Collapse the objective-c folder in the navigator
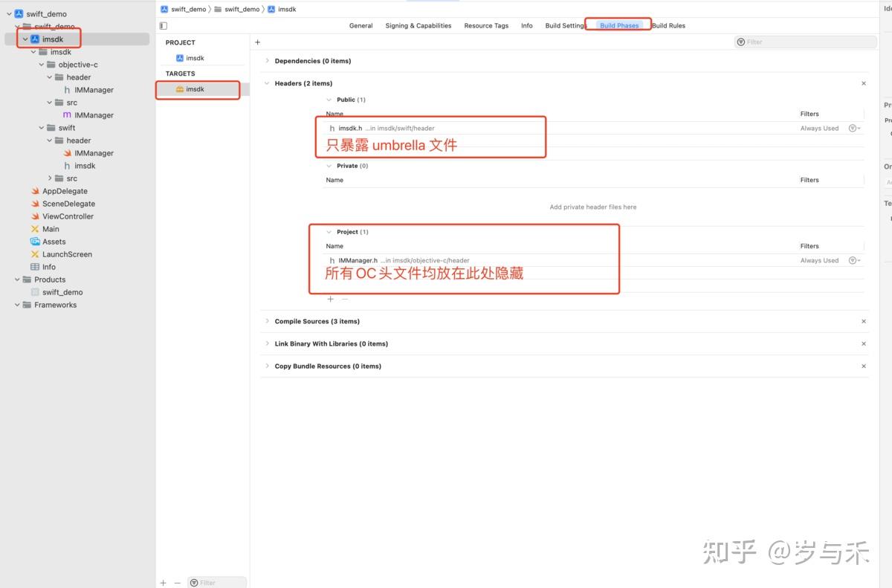892x588 pixels. 41,64
